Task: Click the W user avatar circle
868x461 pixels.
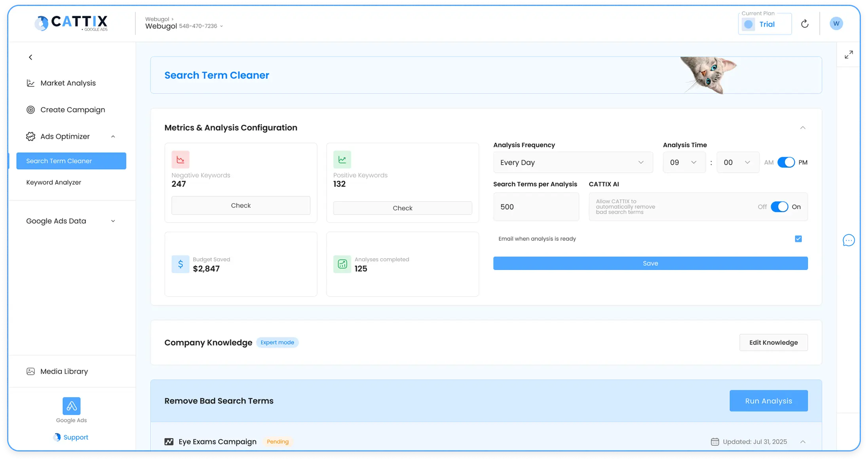Action: (836, 23)
